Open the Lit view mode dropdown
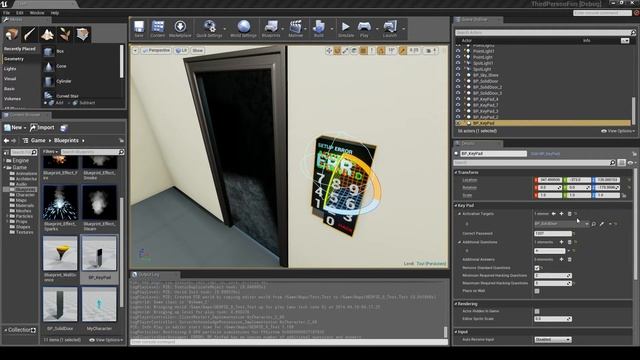 pos(181,51)
